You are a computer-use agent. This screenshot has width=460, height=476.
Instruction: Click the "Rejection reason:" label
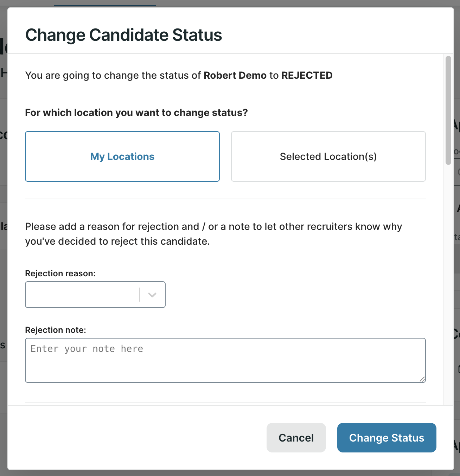pos(60,274)
